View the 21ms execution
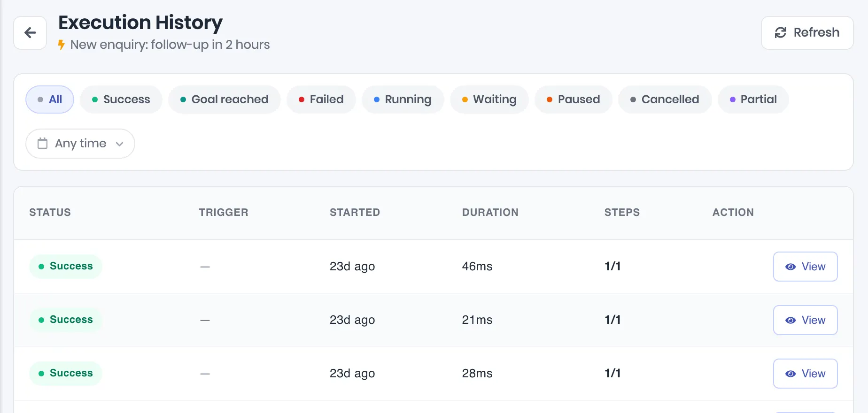The image size is (868, 413). (806, 320)
